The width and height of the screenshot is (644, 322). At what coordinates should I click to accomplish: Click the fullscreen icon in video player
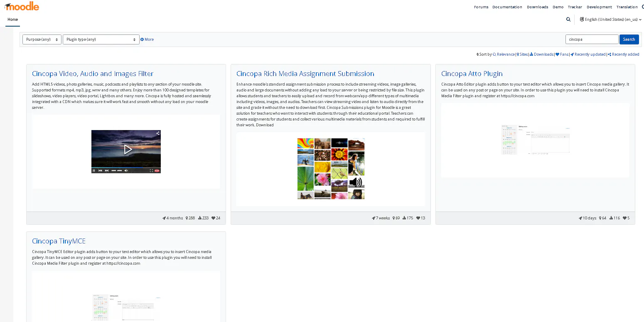[x=151, y=170]
